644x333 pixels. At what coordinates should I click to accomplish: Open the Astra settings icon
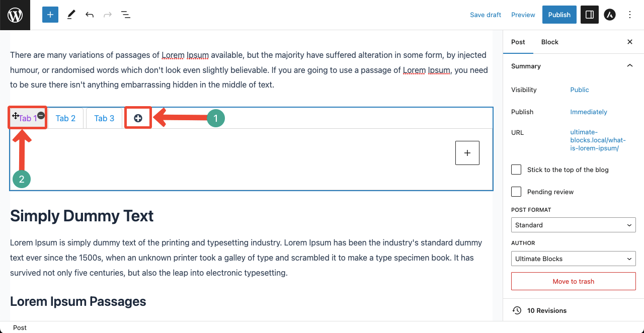610,15
